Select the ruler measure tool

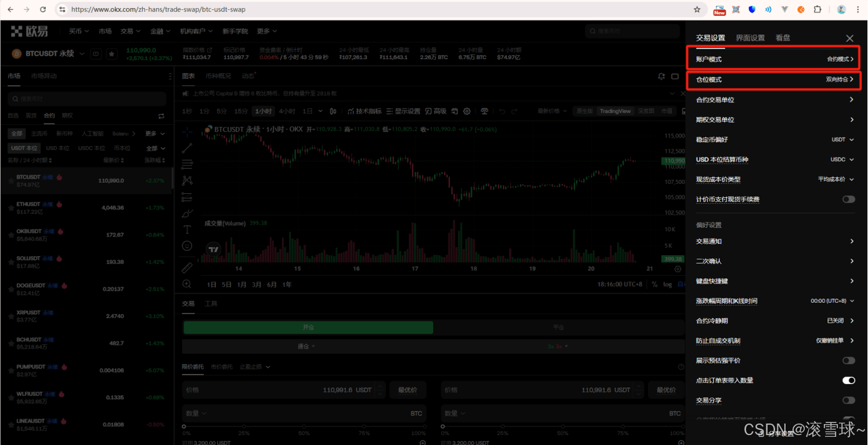click(x=187, y=267)
